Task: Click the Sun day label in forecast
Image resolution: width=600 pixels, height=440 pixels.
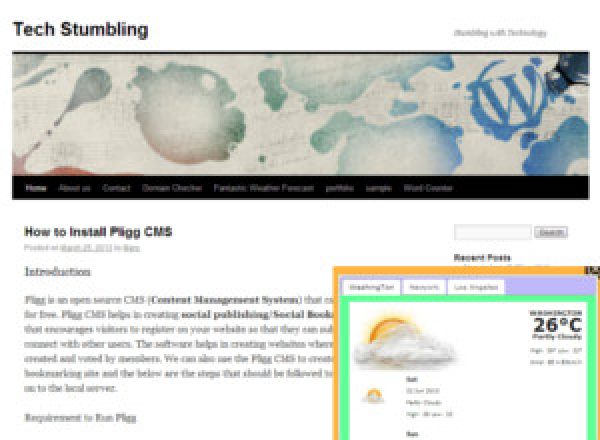Action: (412, 434)
